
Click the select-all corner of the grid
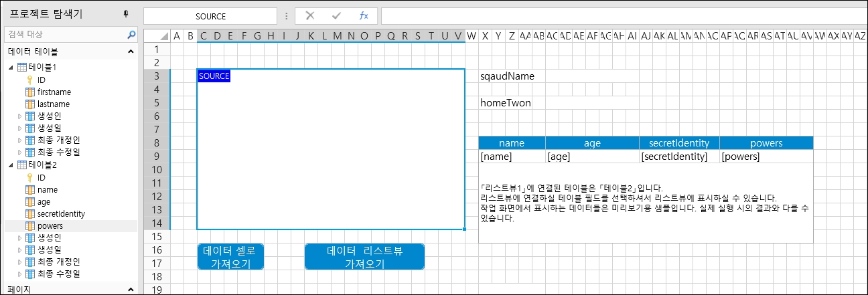pos(157,36)
